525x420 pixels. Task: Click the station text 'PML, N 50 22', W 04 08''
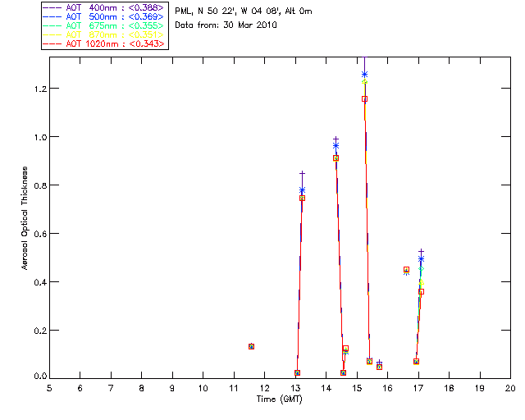coord(228,11)
